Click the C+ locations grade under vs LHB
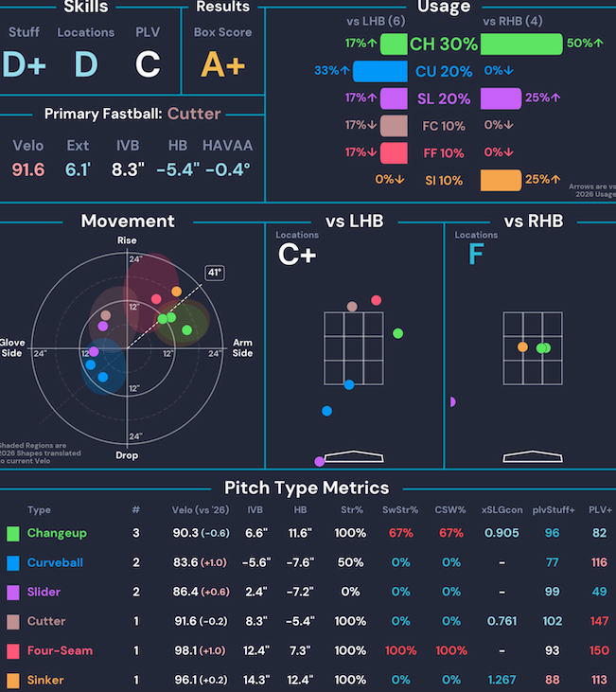Image resolution: width=616 pixels, height=692 pixels. pos(296,255)
